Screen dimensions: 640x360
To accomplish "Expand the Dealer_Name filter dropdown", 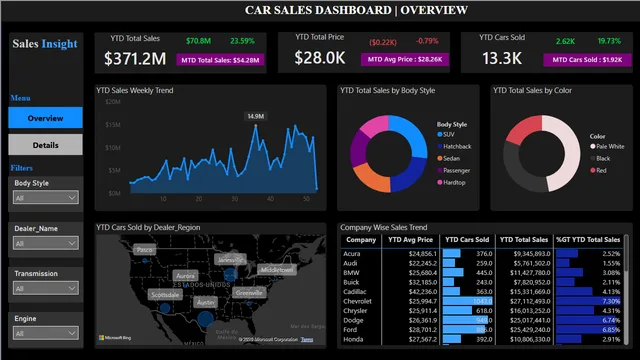I will click(x=46, y=243).
